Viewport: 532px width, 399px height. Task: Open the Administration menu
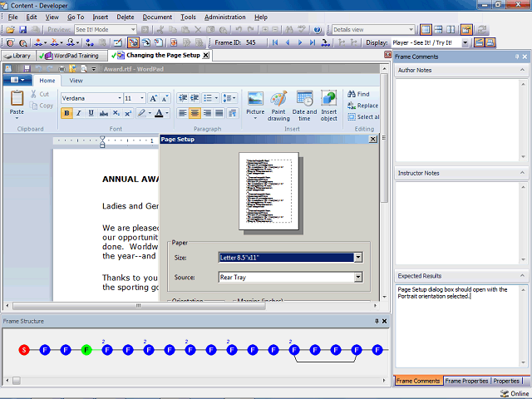click(225, 17)
